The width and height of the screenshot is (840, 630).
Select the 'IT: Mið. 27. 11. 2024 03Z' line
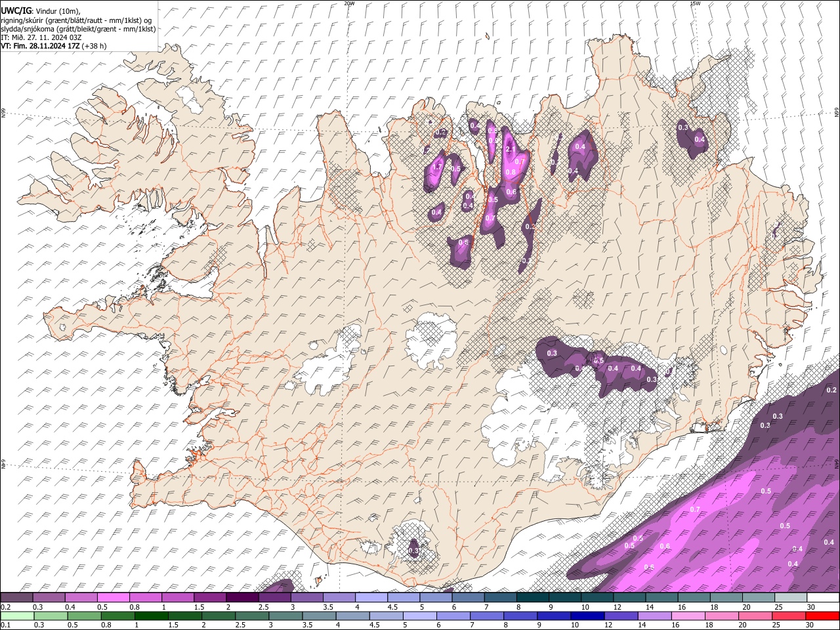(x=41, y=37)
